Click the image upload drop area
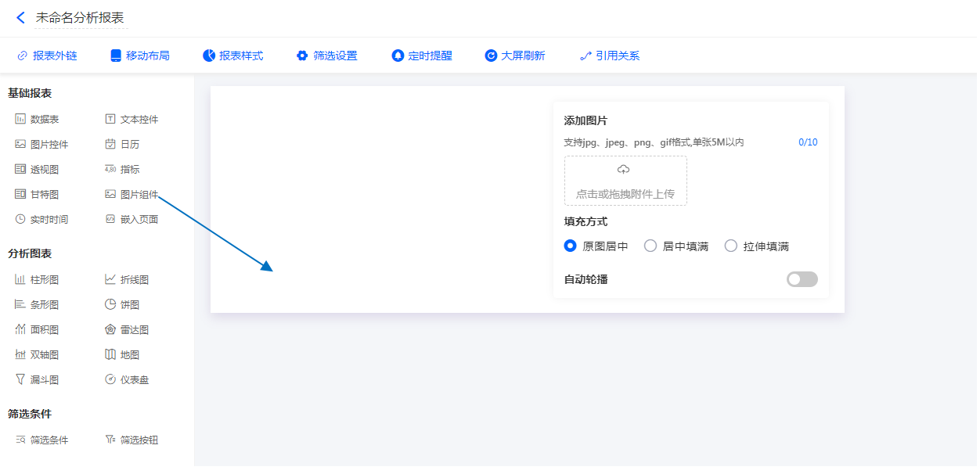 (x=625, y=181)
